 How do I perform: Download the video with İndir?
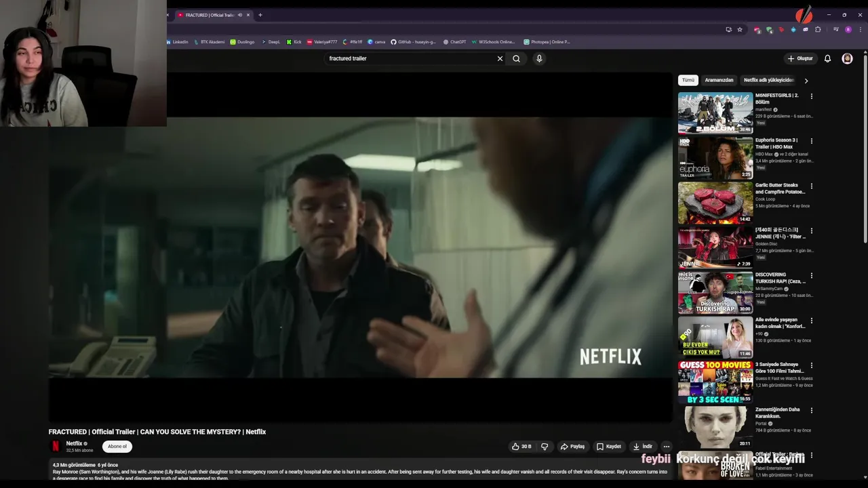[642, 447]
